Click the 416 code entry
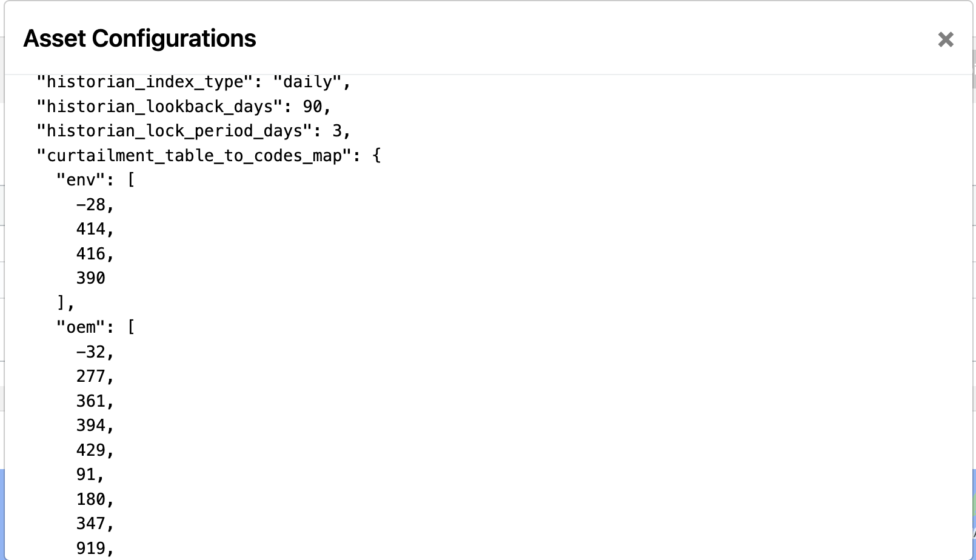The image size is (976, 560). coord(90,254)
